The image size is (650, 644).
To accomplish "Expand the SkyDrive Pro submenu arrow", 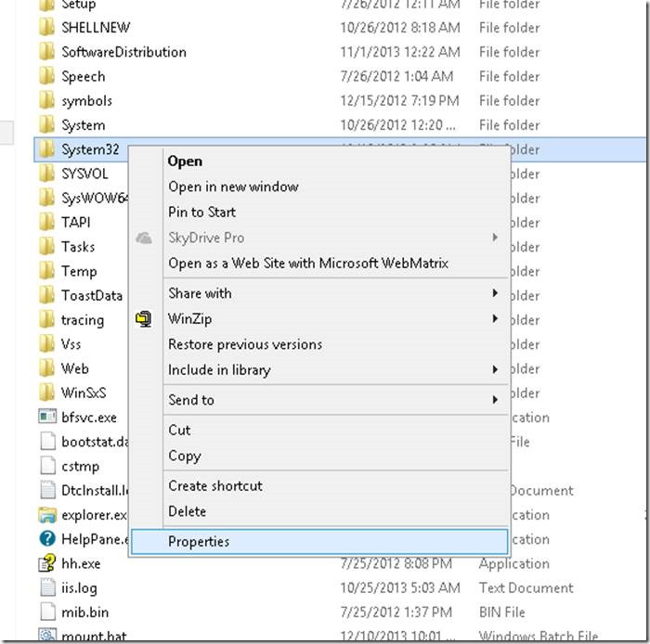I will coord(495,238).
